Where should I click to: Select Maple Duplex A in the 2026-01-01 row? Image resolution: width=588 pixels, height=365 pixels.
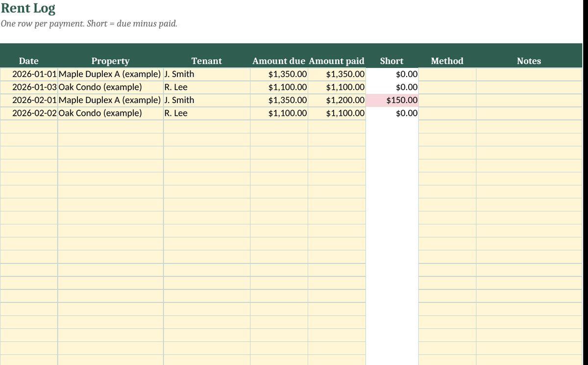coord(111,74)
